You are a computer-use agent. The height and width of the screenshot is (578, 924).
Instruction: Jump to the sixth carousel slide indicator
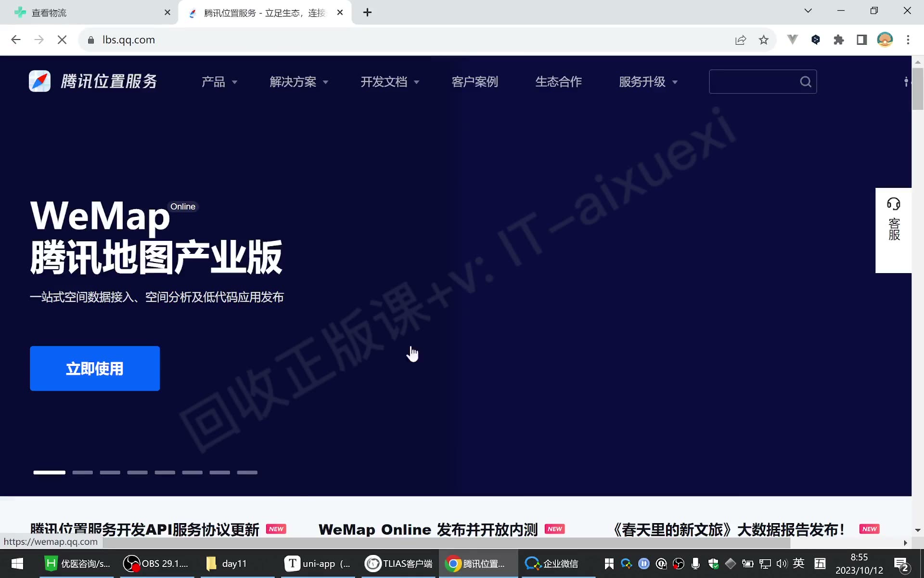click(x=192, y=473)
